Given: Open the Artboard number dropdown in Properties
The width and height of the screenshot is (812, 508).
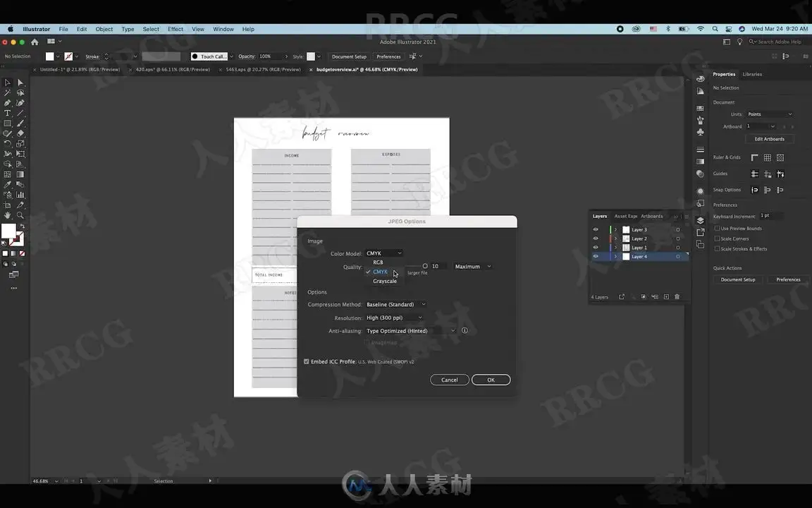Looking at the screenshot, I should click(773, 126).
